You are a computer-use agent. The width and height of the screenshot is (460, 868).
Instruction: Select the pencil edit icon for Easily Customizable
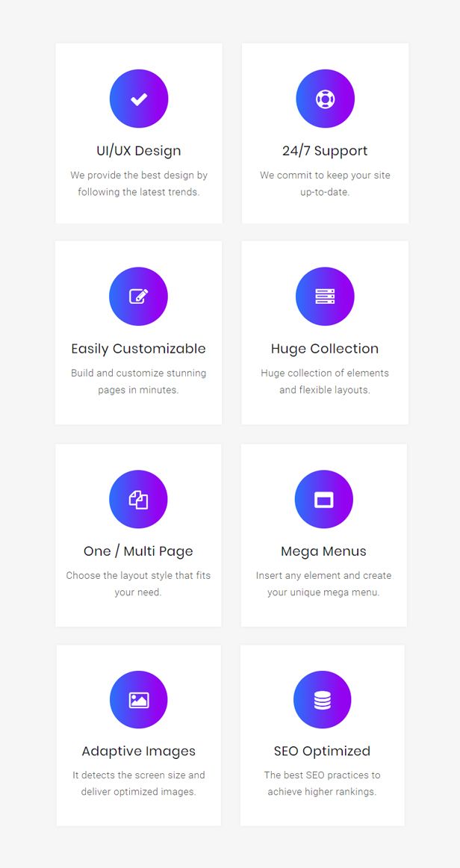tap(139, 296)
